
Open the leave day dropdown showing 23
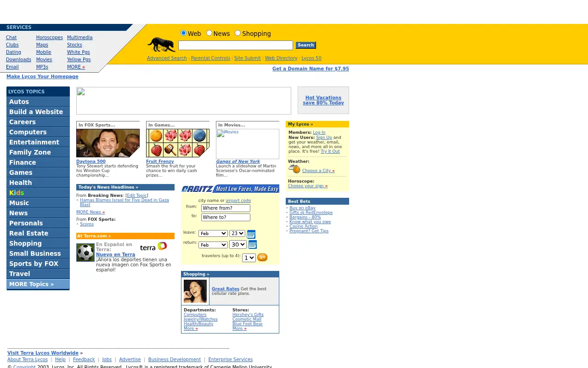(237, 234)
